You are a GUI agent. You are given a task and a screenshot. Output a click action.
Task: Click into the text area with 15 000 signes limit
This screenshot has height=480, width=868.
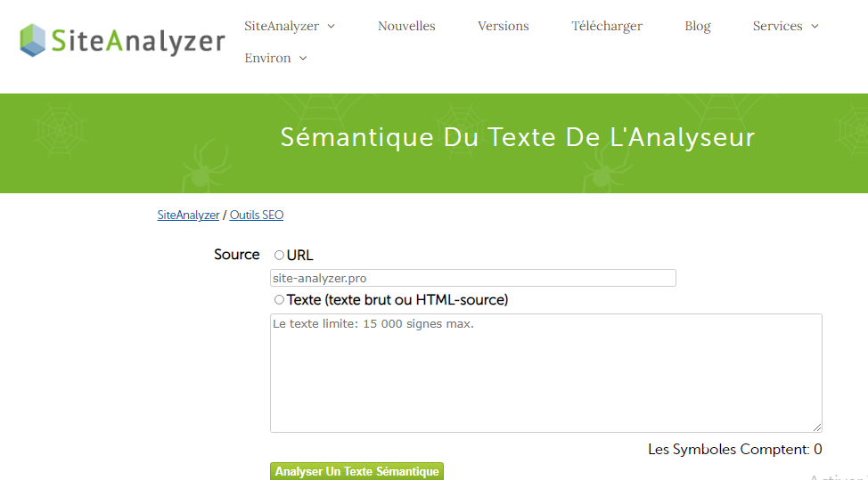click(545, 373)
